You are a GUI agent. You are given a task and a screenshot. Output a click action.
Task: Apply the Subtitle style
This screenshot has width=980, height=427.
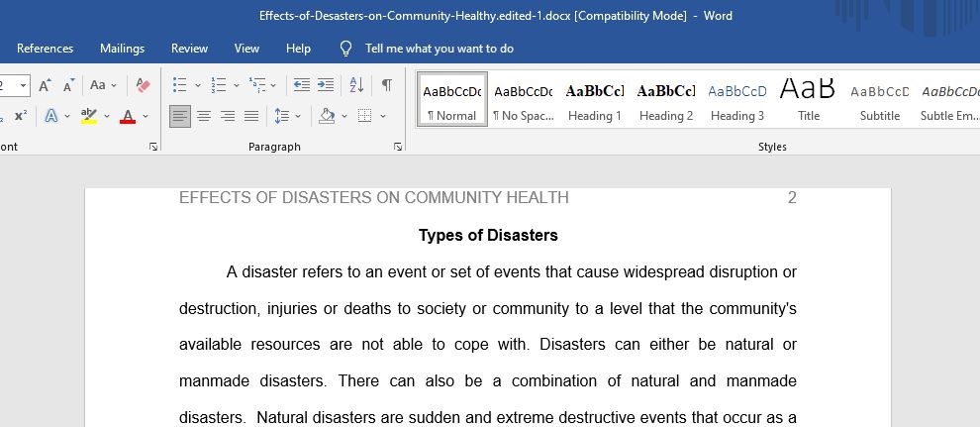(879, 99)
